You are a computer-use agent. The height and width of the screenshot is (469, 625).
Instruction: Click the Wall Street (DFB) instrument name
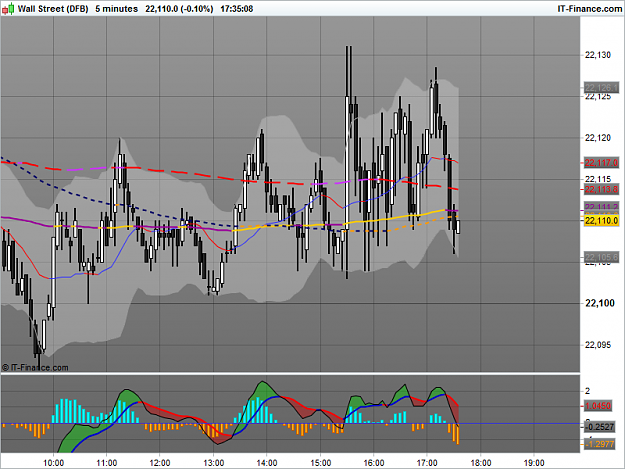click(x=53, y=9)
